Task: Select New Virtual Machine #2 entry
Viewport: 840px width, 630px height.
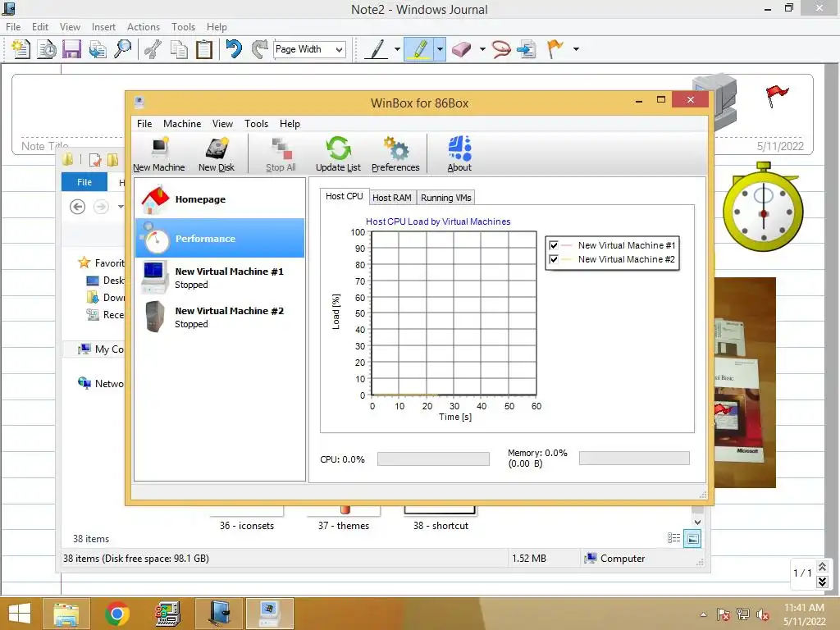Action: [220, 317]
